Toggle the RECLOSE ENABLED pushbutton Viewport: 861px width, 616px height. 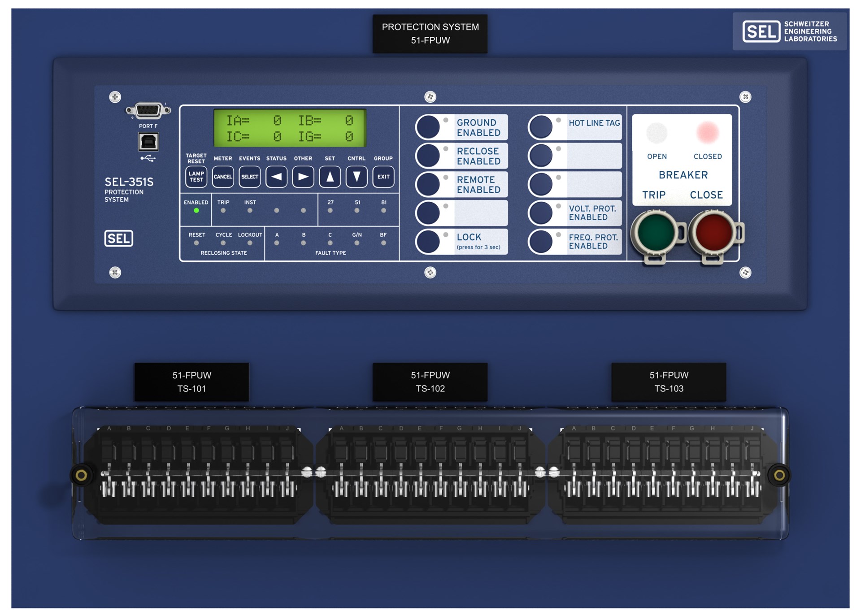coord(428,156)
